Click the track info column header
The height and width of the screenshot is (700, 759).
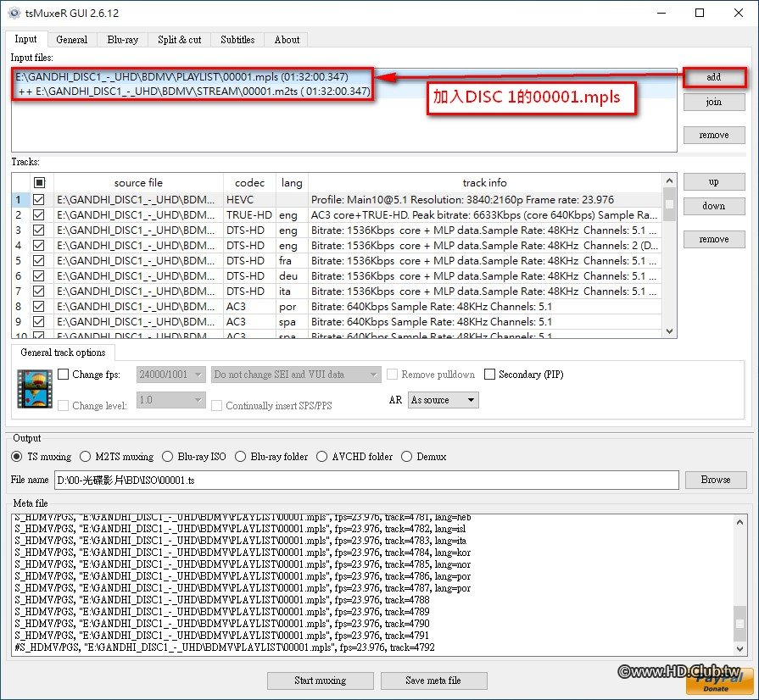pos(485,183)
